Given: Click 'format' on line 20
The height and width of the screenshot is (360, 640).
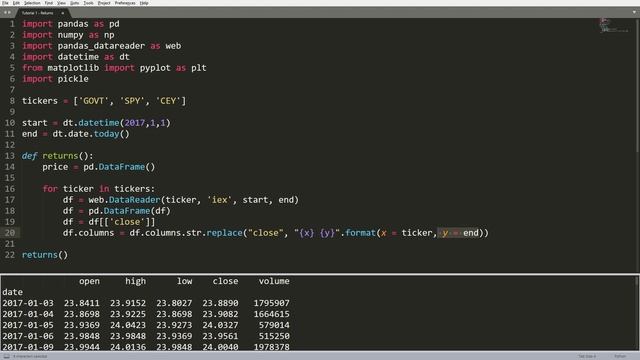Looking at the screenshot, I should point(360,233).
